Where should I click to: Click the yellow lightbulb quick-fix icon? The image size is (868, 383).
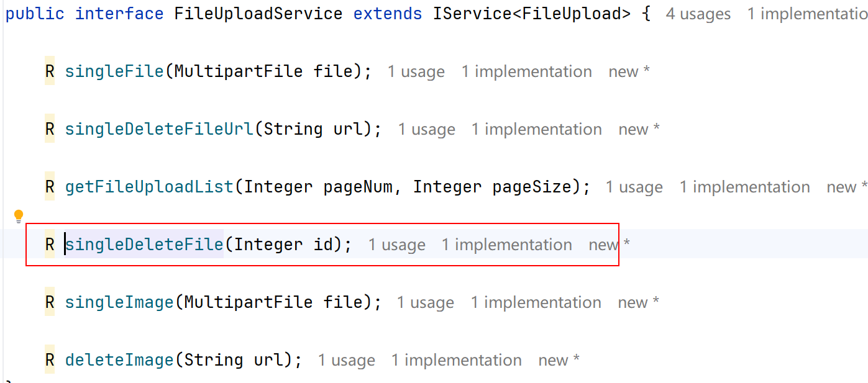tap(19, 216)
